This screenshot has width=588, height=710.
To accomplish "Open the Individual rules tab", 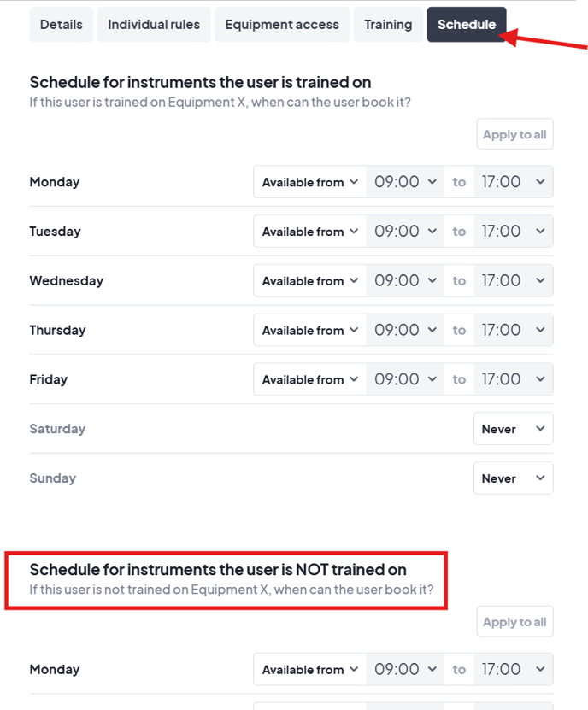I will (x=154, y=25).
